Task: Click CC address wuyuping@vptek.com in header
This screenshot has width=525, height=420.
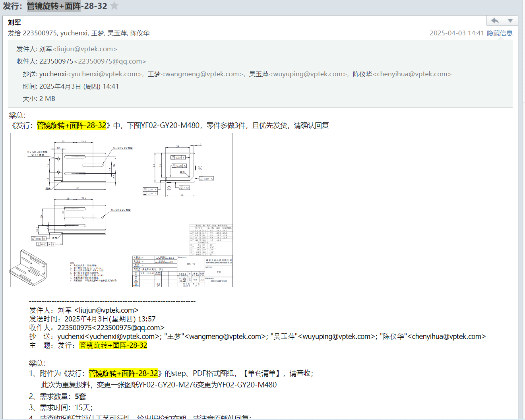Action: point(308,74)
